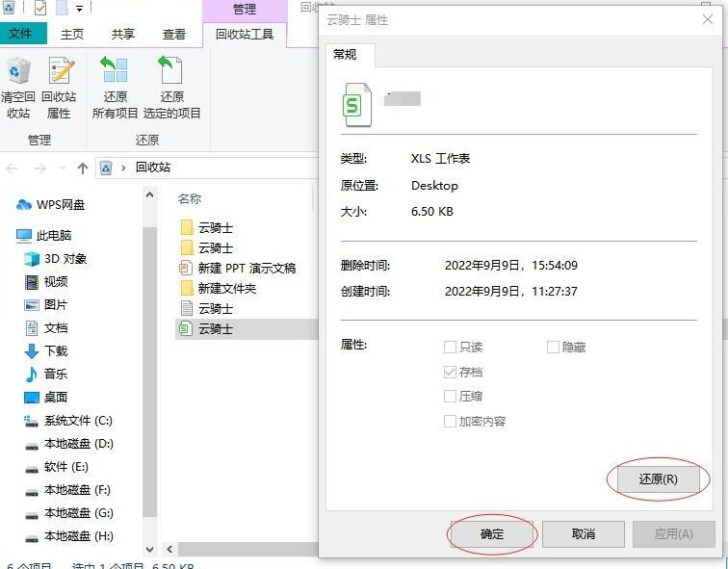Click Recycle Bin icon in address bar
728x569 pixels.
[x=106, y=168]
